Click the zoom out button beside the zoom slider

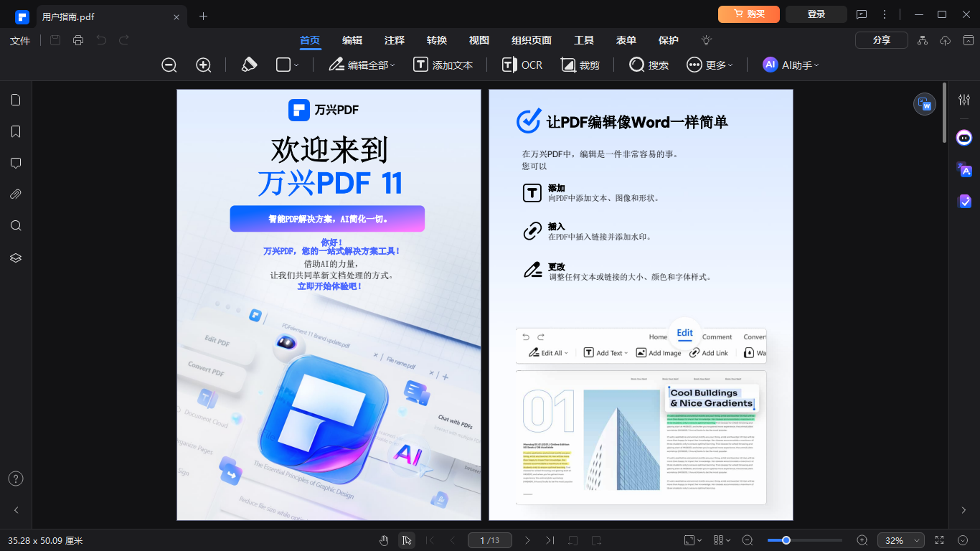pyautogui.click(x=748, y=540)
